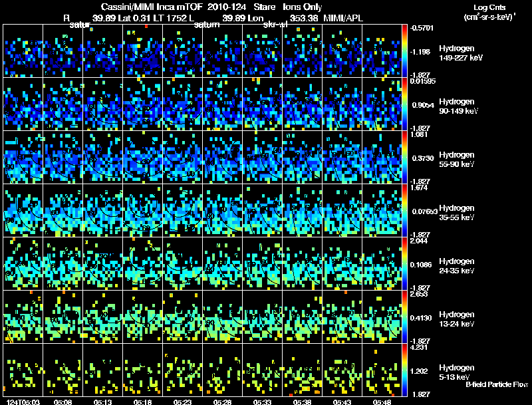Open the 5-13 keV image panel at 05:23
This screenshot has height=405, width=532.
pos(182,370)
